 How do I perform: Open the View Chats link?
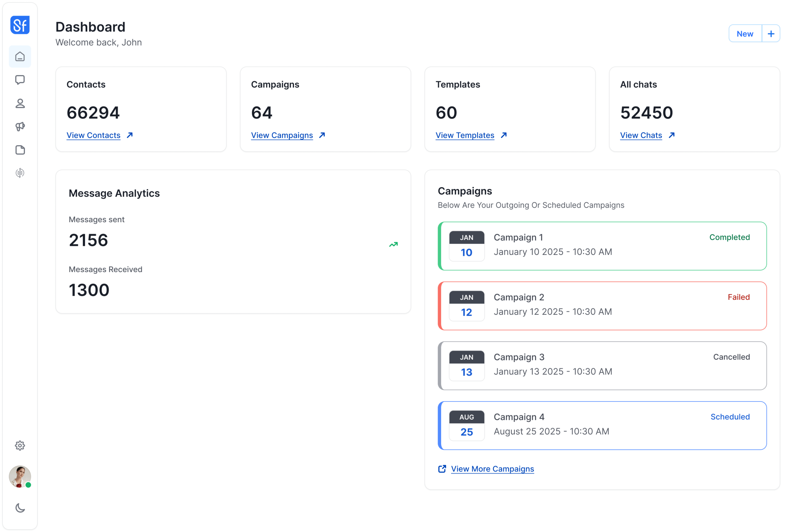click(641, 135)
